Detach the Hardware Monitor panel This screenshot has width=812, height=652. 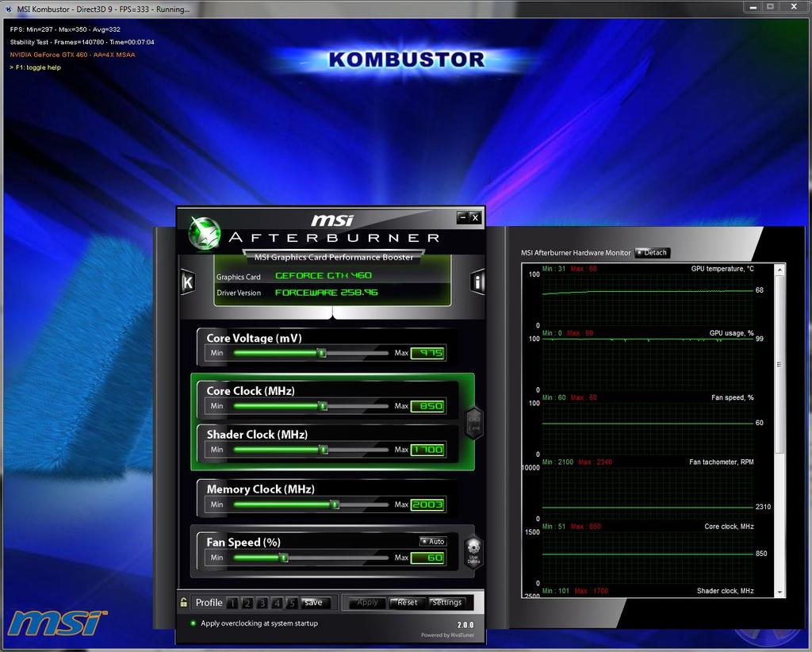(653, 253)
